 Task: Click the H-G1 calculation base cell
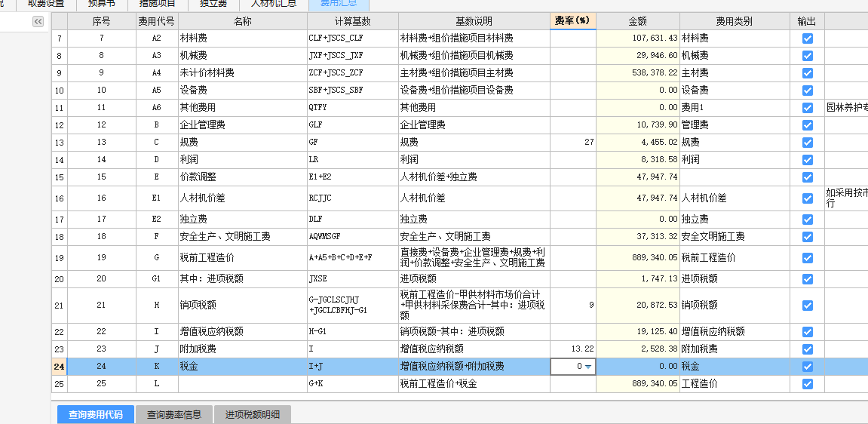353,332
